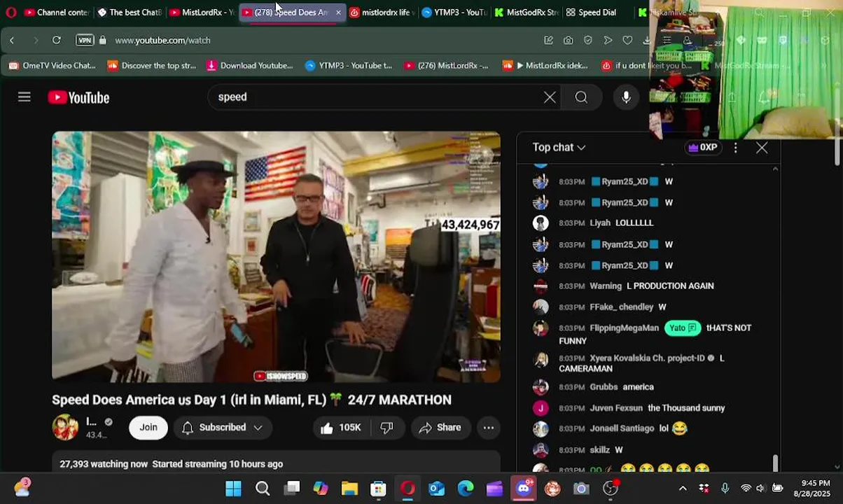This screenshot has width=843, height=504.
Task: Clear the search text with X
Action: click(x=550, y=97)
